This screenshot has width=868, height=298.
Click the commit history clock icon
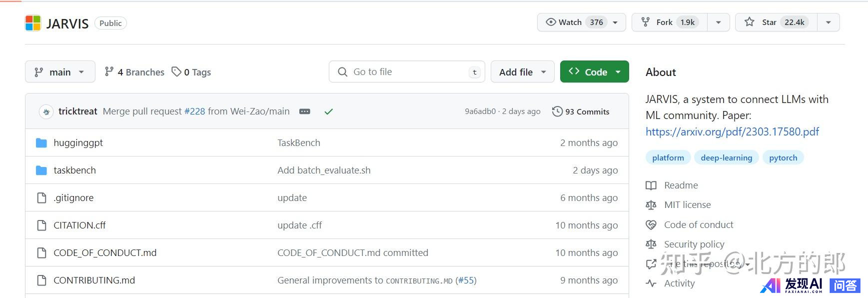pos(557,111)
